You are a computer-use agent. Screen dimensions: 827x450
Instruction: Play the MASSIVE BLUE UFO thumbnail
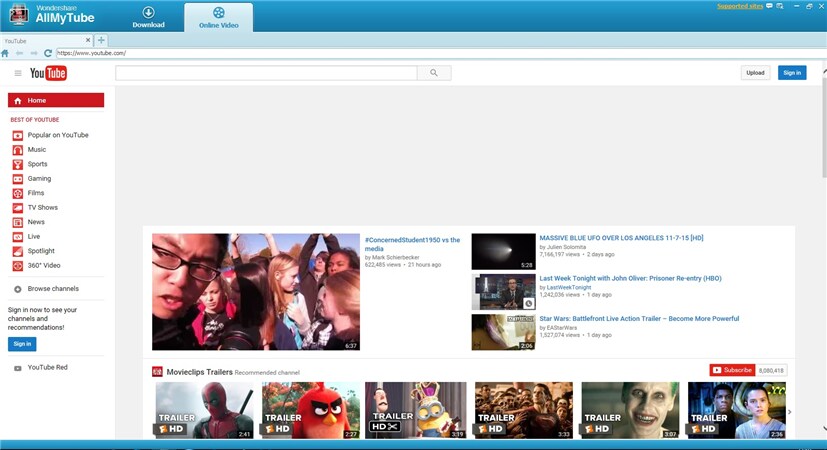[503, 252]
